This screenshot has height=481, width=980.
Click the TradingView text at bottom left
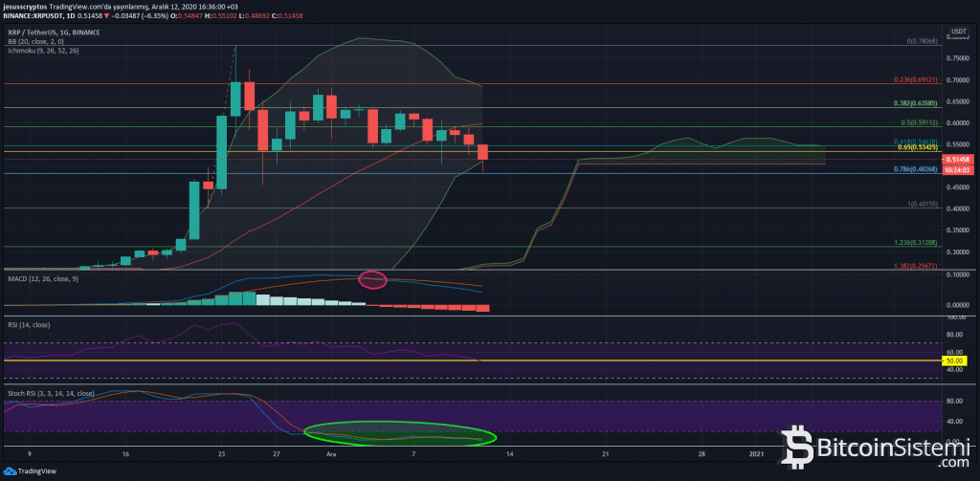coord(35,471)
